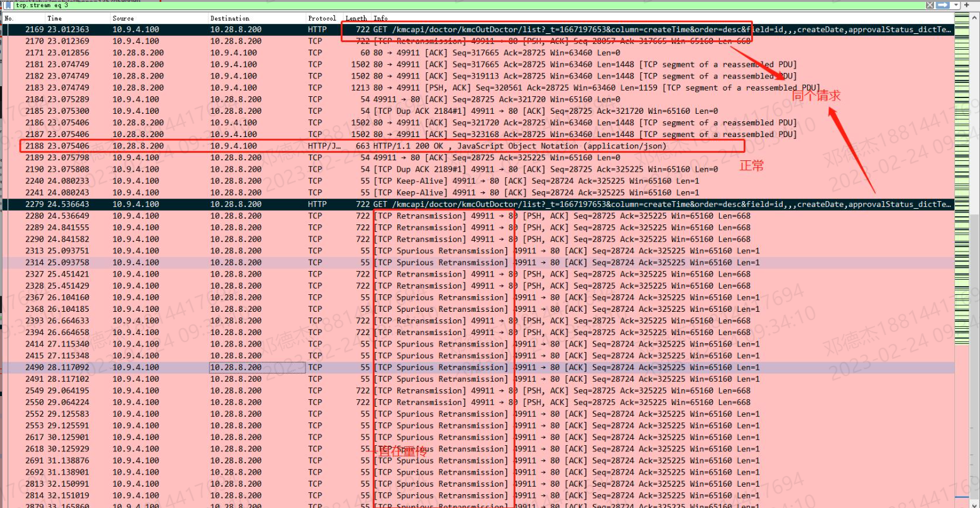The image size is (980, 508).
Task: Select packet 2290 TCP Retransmission row
Action: click(478, 239)
